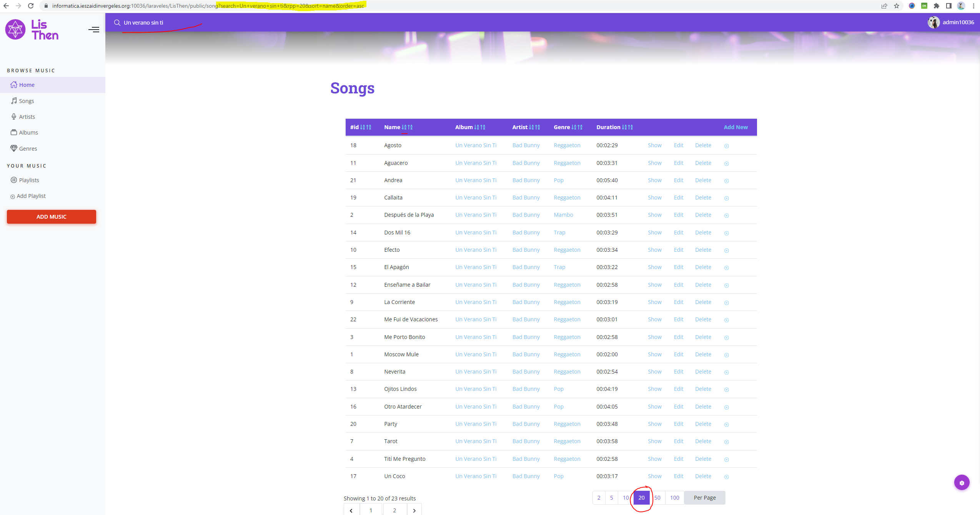Sort the Duration column descending
980x515 pixels.
pyautogui.click(x=630, y=127)
